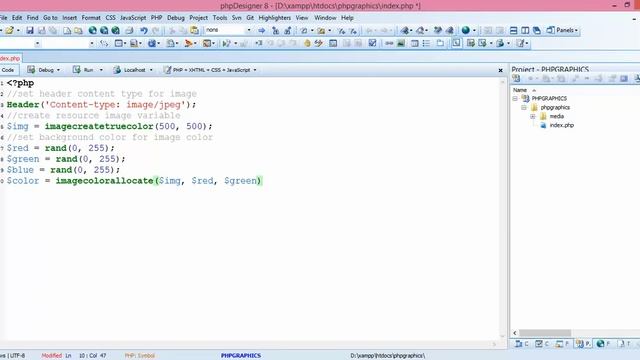Click the D:\xampp\htdocs\phpgraphics\ path in status bar
This screenshot has width=640, height=360.
pyautogui.click(x=388, y=356)
